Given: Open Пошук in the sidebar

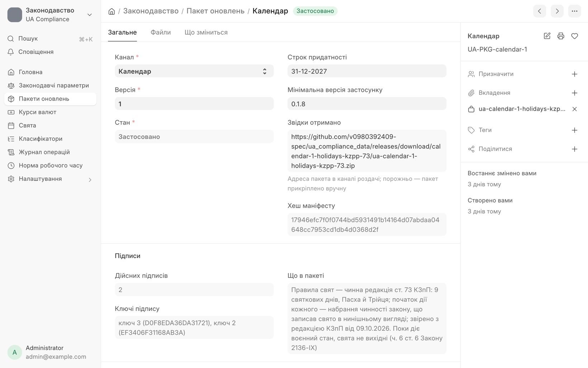Looking at the screenshot, I should click(50, 39).
